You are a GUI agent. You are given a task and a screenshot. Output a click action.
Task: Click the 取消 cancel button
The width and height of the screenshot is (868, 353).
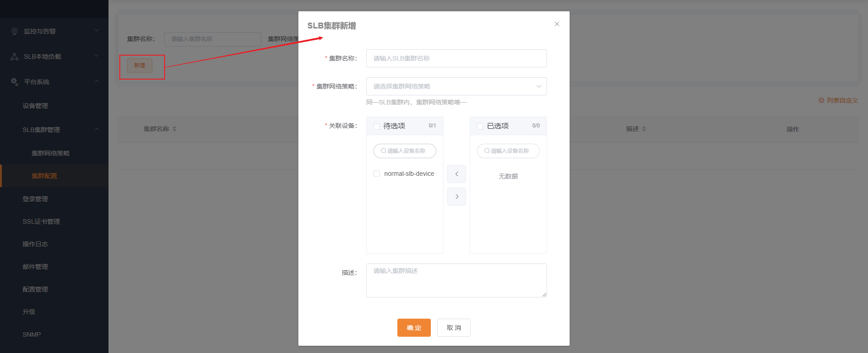454,328
